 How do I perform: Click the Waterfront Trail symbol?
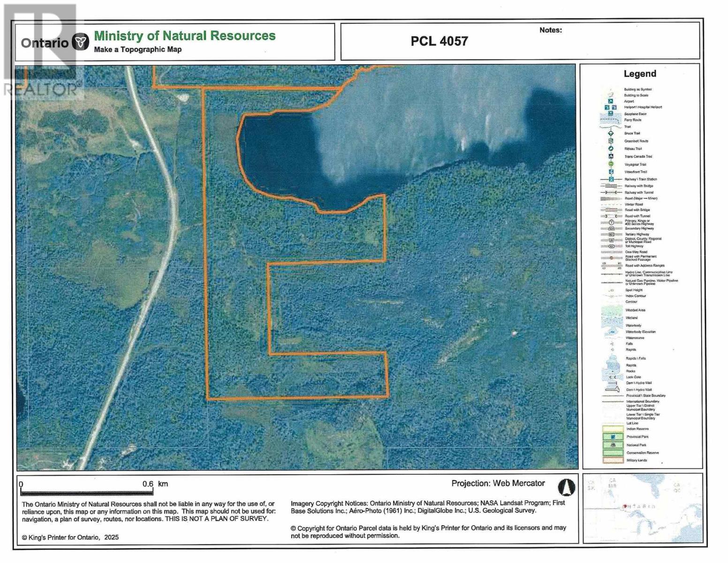[x=611, y=172]
